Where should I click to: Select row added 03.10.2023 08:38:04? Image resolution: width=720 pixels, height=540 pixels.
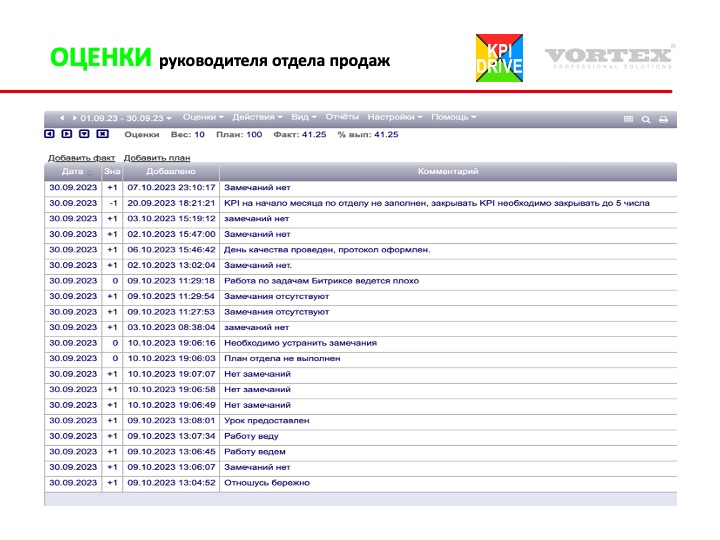pos(360,327)
